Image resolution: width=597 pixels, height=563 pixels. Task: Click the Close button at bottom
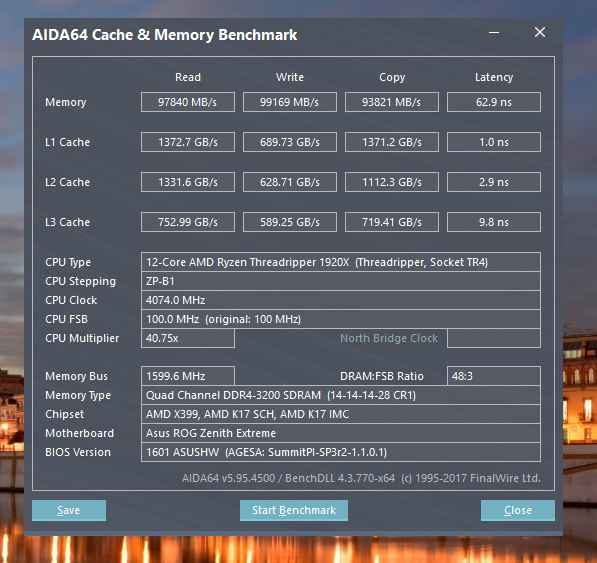[518, 510]
